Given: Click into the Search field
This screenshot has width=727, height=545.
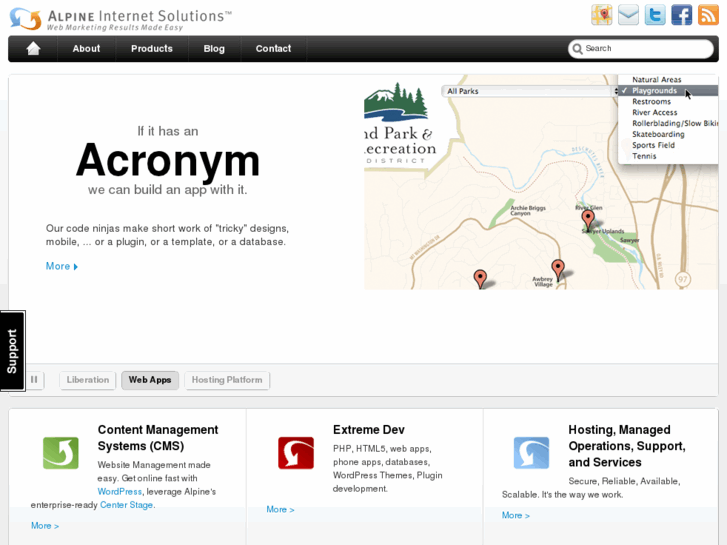Looking at the screenshot, I should point(641,49).
